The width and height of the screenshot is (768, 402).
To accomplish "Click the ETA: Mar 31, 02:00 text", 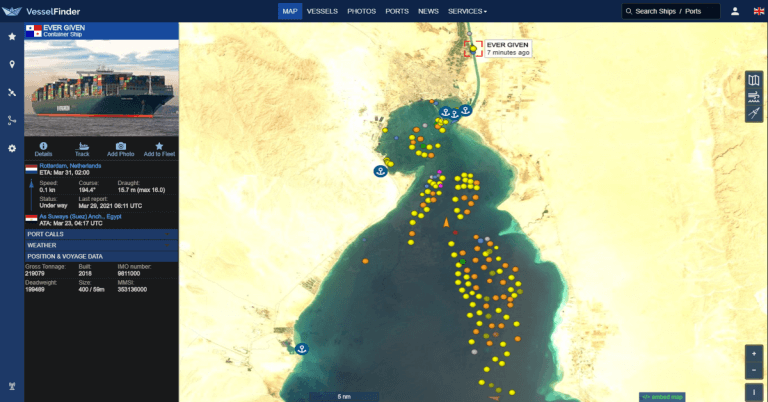I will (x=64, y=172).
